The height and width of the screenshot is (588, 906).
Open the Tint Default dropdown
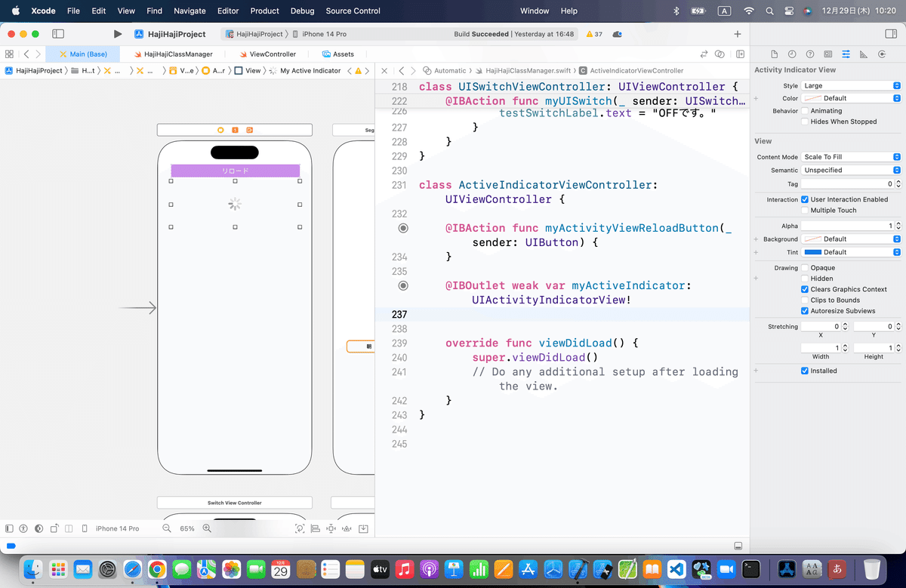851,252
